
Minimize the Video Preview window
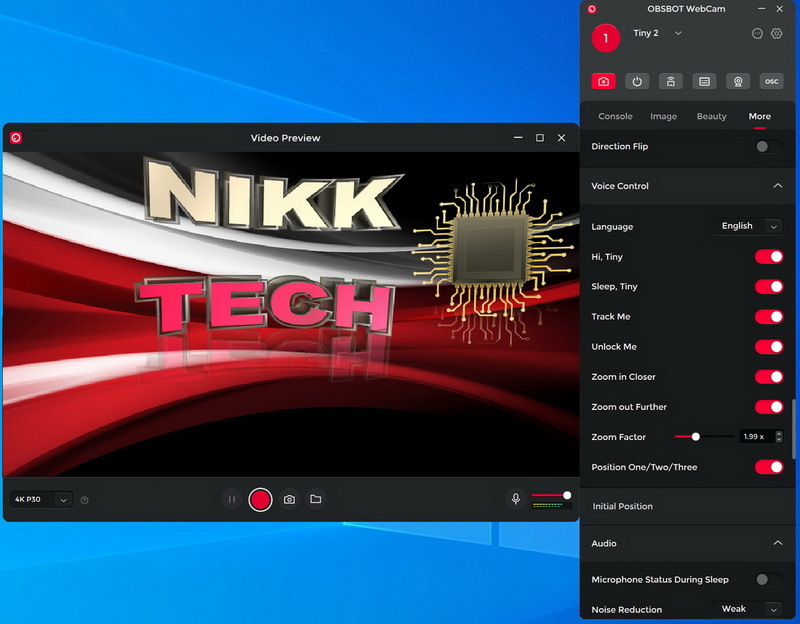tap(518, 138)
